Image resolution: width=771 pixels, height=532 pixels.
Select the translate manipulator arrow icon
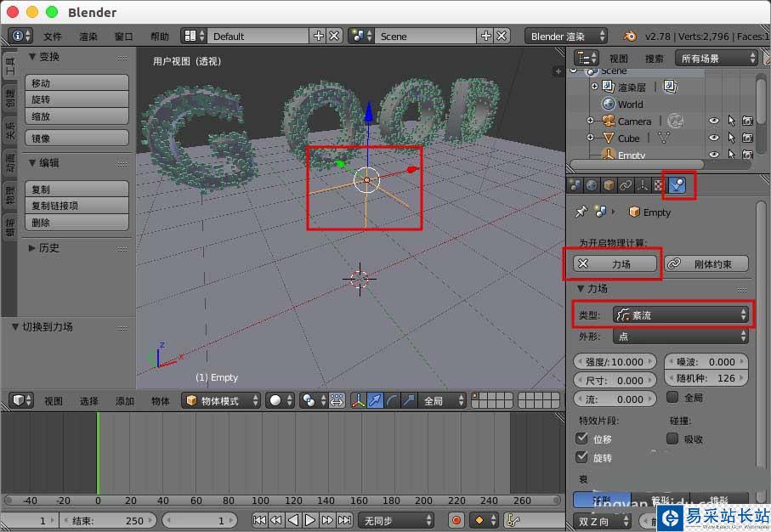375,401
